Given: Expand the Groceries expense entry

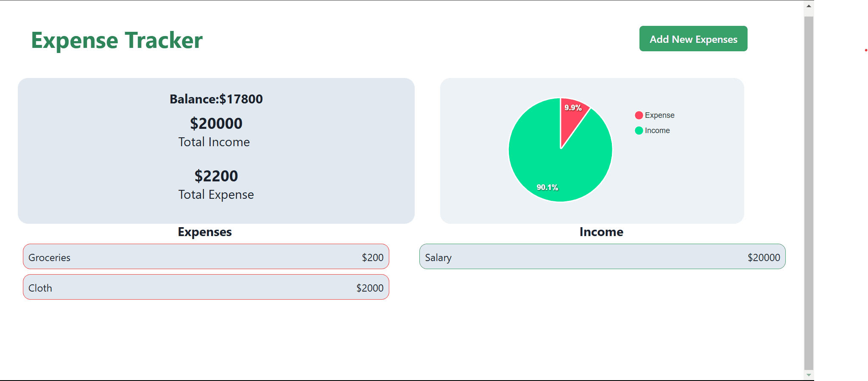Looking at the screenshot, I should [206, 257].
